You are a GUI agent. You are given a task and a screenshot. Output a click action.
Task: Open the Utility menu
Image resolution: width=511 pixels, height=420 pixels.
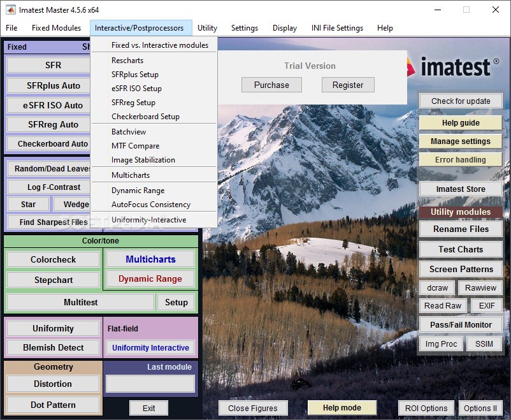click(x=207, y=28)
